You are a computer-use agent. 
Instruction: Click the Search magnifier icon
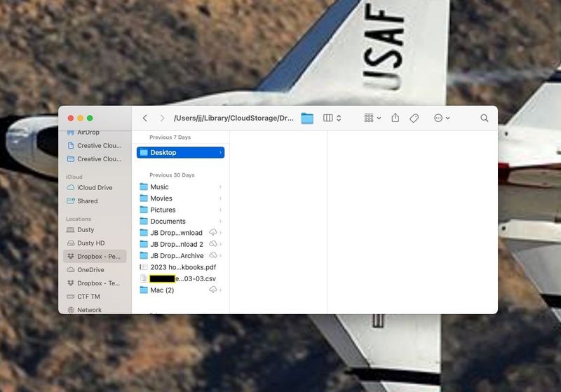[484, 118]
